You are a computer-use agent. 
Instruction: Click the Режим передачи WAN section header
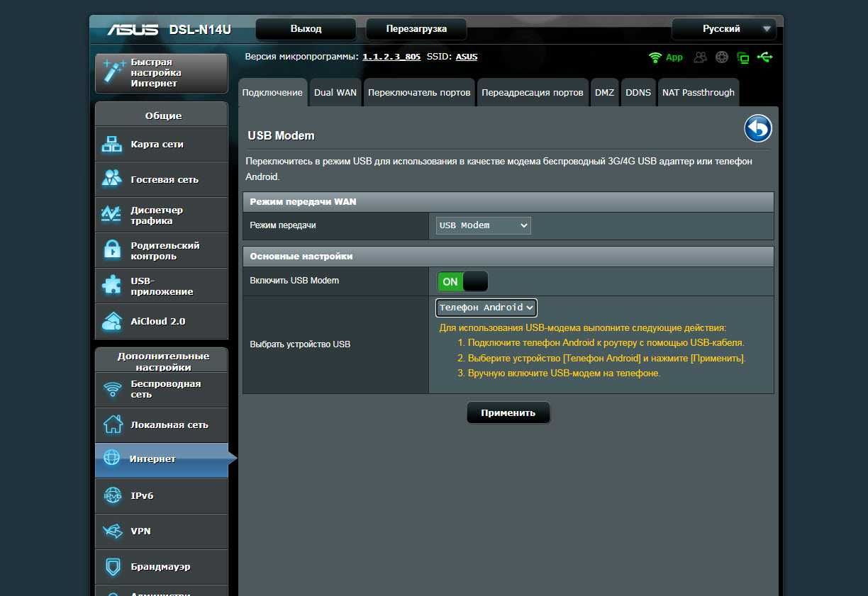click(x=508, y=202)
